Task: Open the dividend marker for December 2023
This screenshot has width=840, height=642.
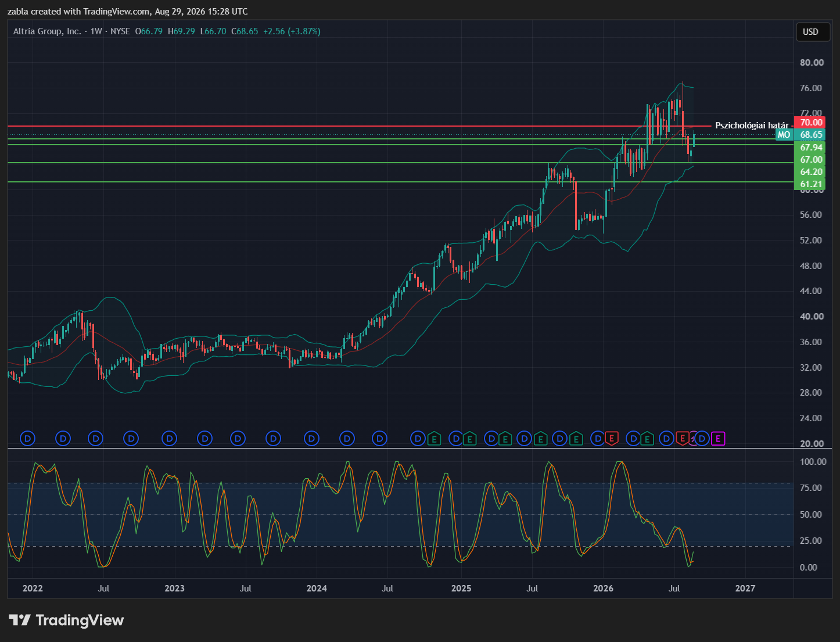Action: click(312, 439)
